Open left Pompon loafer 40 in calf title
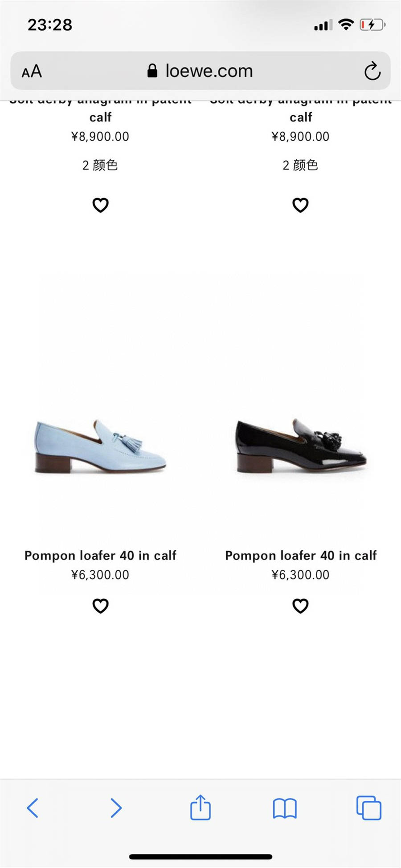The width and height of the screenshot is (401, 868). [x=100, y=556]
